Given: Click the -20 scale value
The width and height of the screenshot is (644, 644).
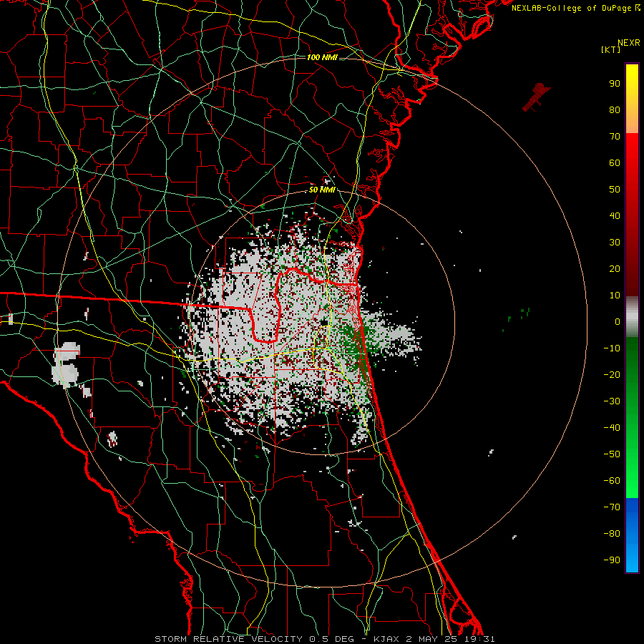Looking at the screenshot, I should (612, 374).
